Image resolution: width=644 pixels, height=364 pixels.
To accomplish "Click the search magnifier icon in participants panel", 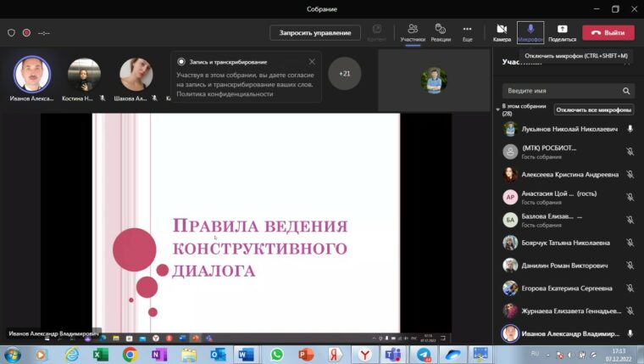I will [x=626, y=91].
